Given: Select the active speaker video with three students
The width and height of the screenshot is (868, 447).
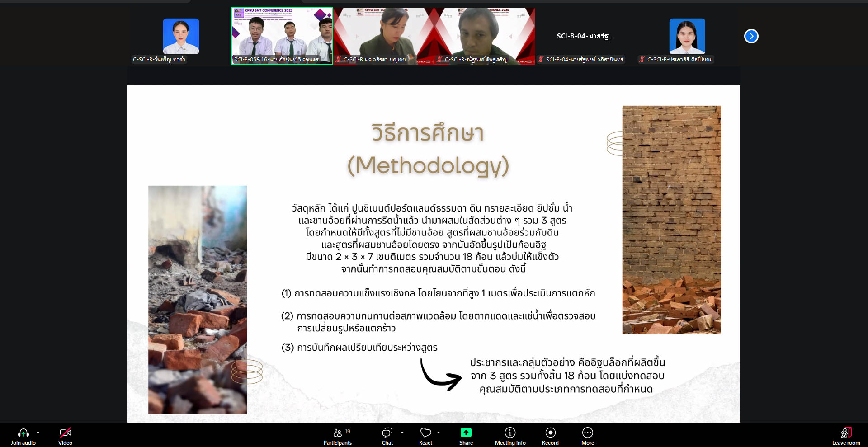Looking at the screenshot, I should tap(282, 36).
